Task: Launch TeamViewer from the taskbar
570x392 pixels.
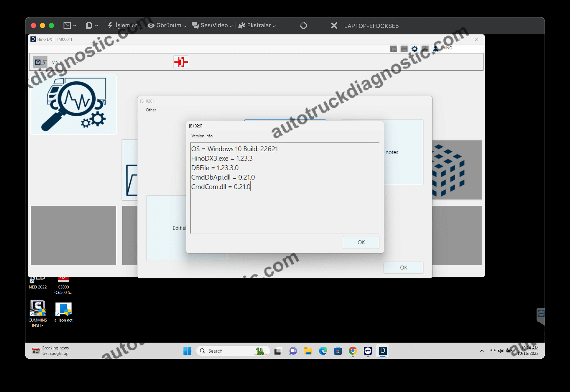Action: point(368,351)
